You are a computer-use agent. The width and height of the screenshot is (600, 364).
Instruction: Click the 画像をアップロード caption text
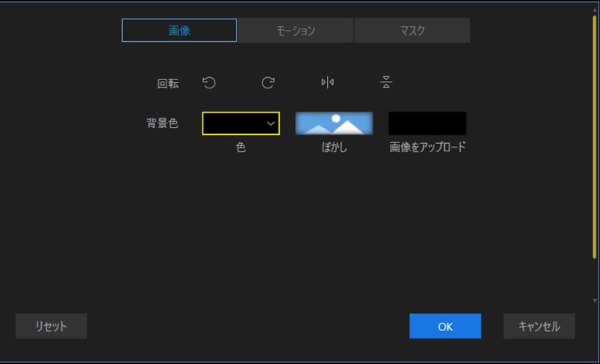[427, 147]
